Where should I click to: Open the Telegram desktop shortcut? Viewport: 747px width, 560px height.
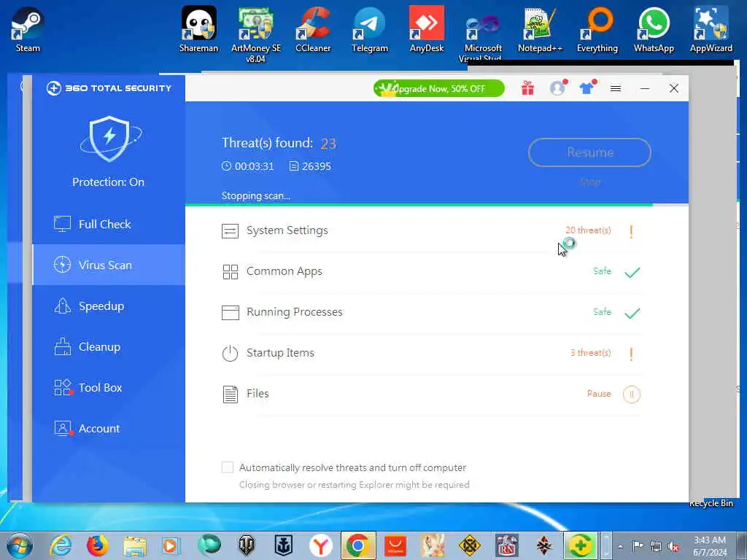[370, 29]
